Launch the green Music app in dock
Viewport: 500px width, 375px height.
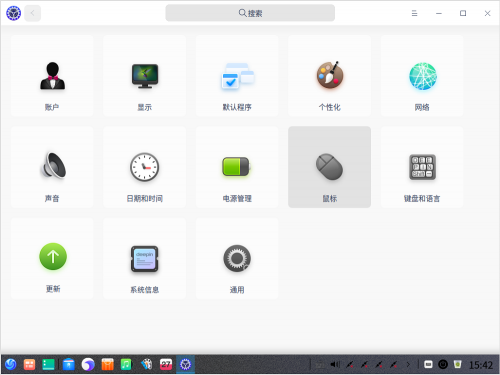click(x=126, y=364)
